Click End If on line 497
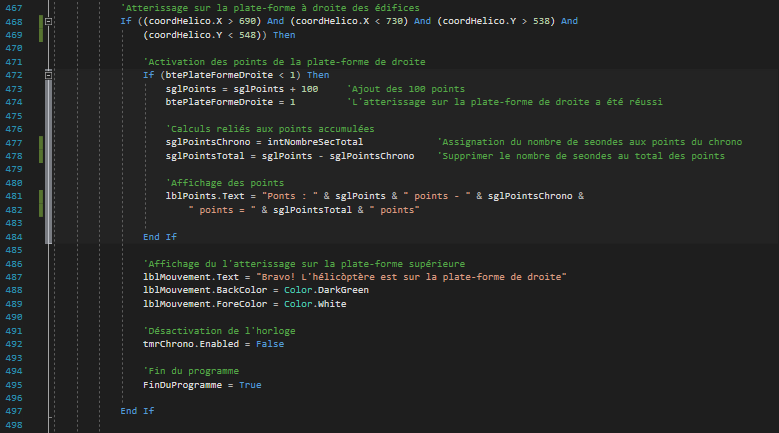The image size is (779, 433). [138, 411]
